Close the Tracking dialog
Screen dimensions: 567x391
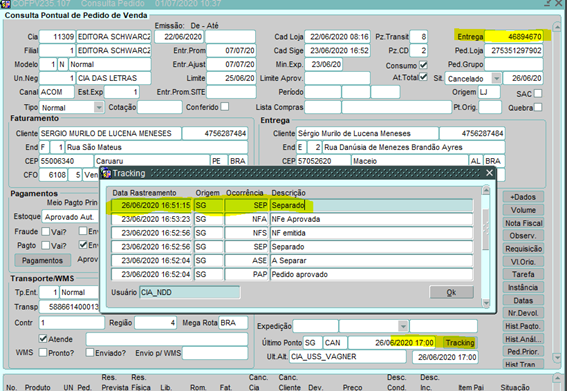(x=489, y=173)
